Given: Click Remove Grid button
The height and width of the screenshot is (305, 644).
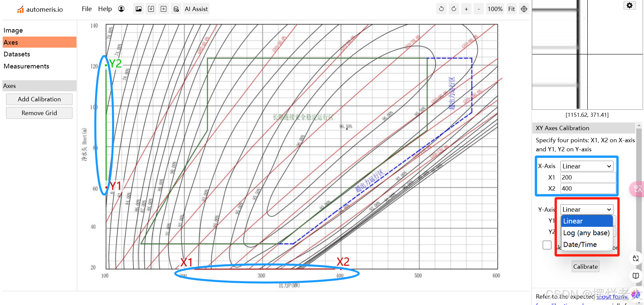Looking at the screenshot, I should pyautogui.click(x=39, y=113).
